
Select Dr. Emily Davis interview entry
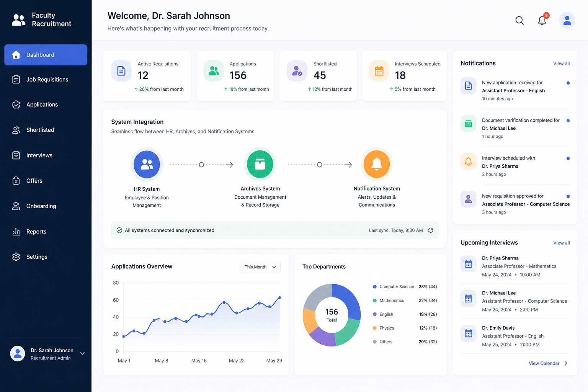coord(515,336)
